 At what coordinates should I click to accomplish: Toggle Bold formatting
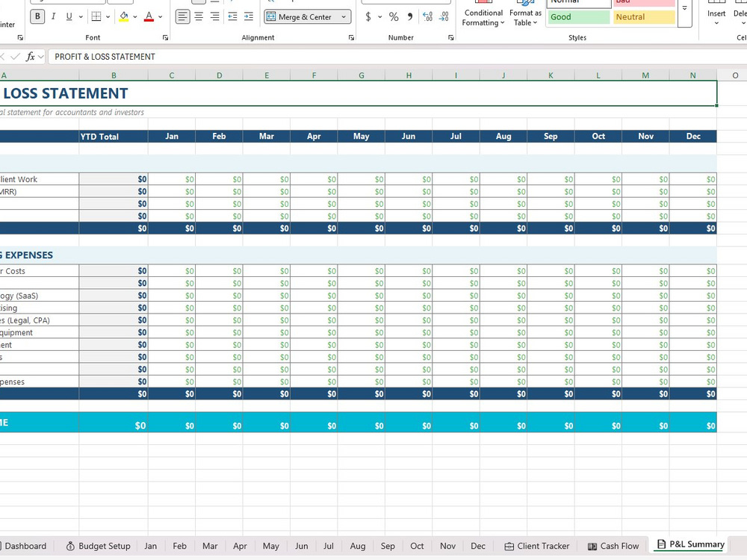click(37, 16)
